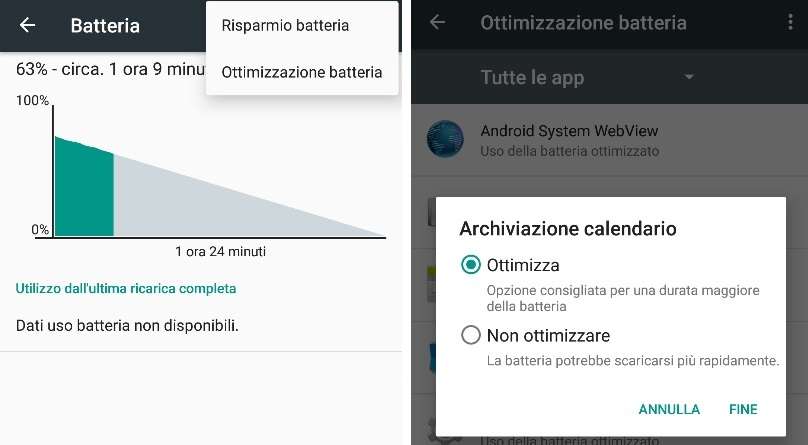Screen dimensions: 808x445
Task: Open the three-dot overflow menu
Action: (x=790, y=22)
